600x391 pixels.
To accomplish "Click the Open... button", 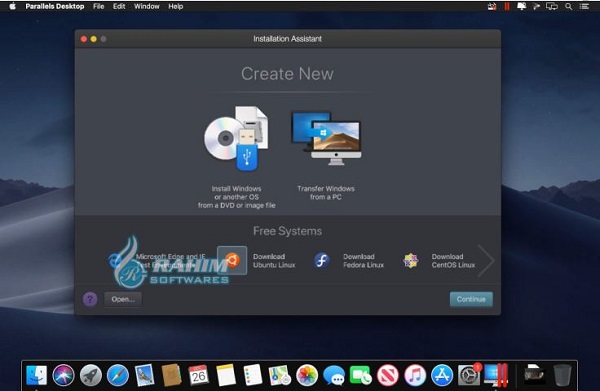I will pos(123,299).
